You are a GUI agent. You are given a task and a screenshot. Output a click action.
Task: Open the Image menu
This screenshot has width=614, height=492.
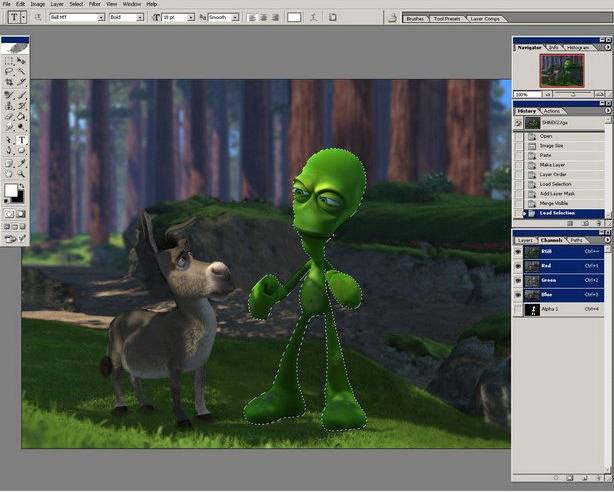(38, 4)
